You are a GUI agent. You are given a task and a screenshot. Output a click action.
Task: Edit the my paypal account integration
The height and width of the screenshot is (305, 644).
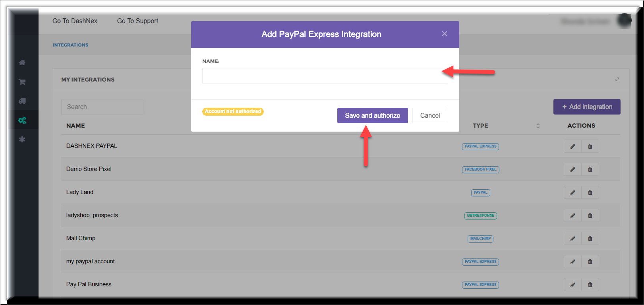[x=572, y=262]
